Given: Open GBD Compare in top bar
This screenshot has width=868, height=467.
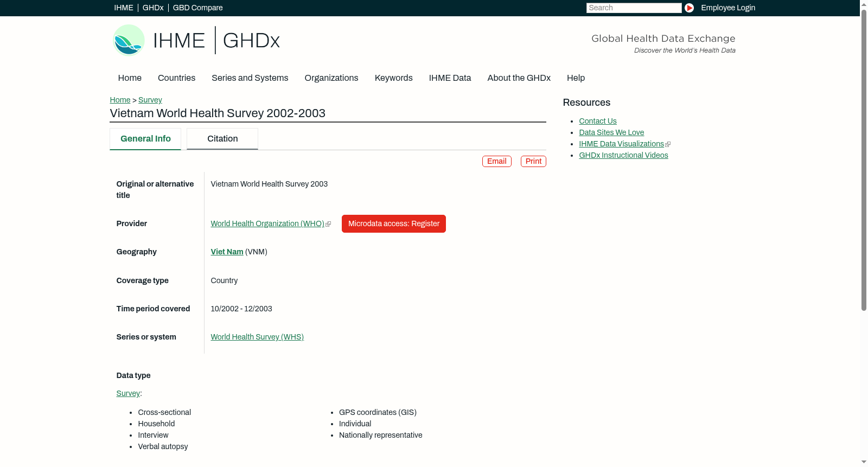Looking at the screenshot, I should pyautogui.click(x=198, y=8).
